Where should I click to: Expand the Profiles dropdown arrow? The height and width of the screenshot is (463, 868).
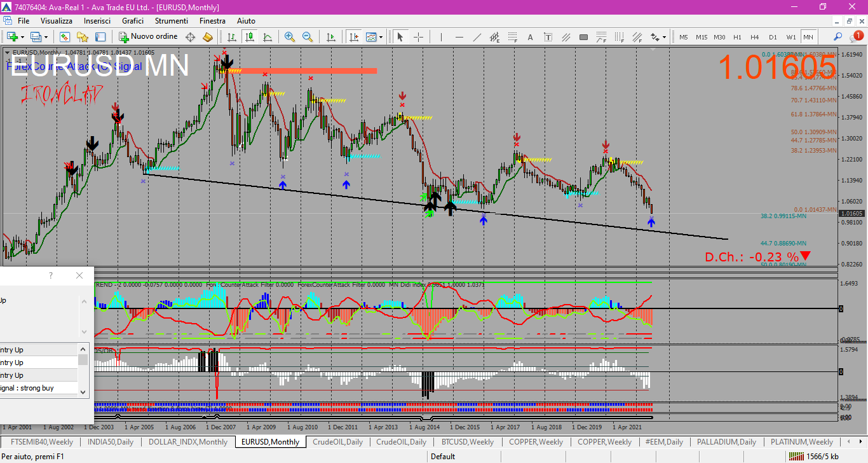pos(46,37)
